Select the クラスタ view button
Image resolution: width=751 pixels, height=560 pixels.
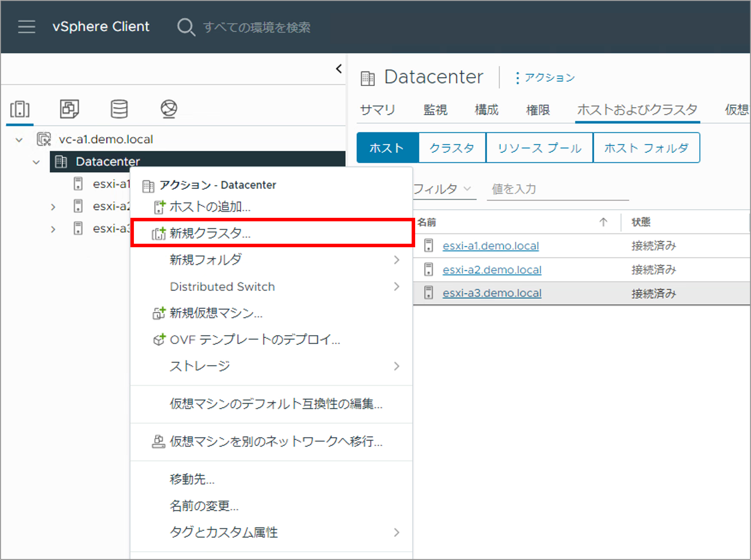click(x=452, y=148)
